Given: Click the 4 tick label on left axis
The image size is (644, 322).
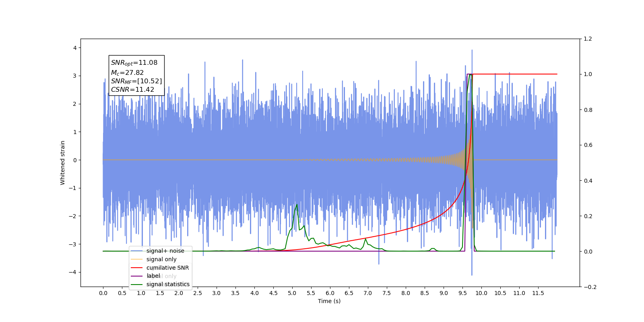Looking at the screenshot, I should (x=75, y=48).
